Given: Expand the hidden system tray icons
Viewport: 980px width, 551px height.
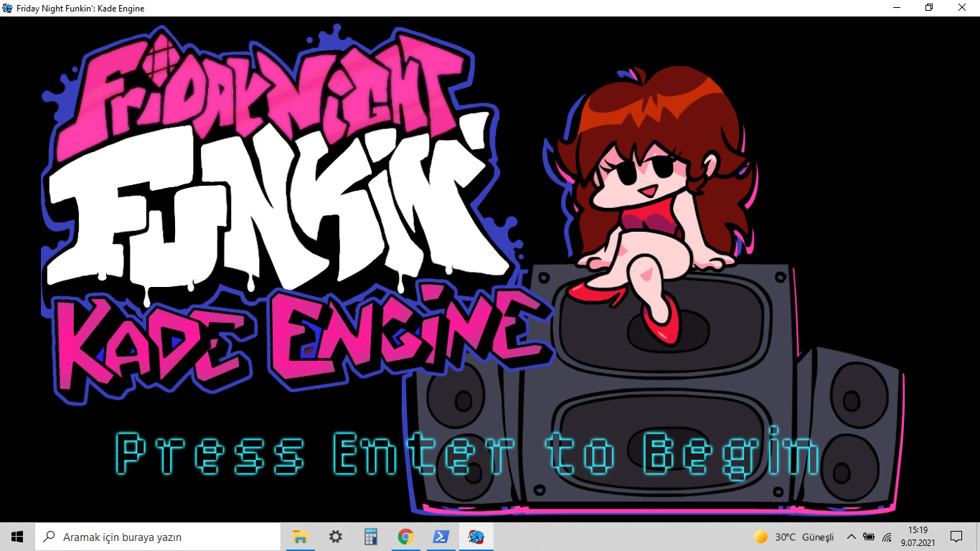Looking at the screenshot, I should (x=851, y=536).
